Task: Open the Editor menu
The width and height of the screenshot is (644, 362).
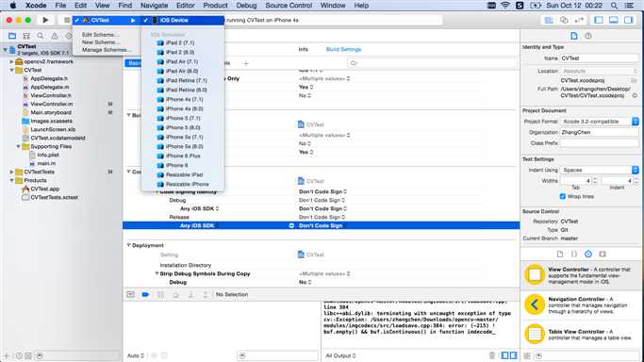Action: pyautogui.click(x=185, y=6)
